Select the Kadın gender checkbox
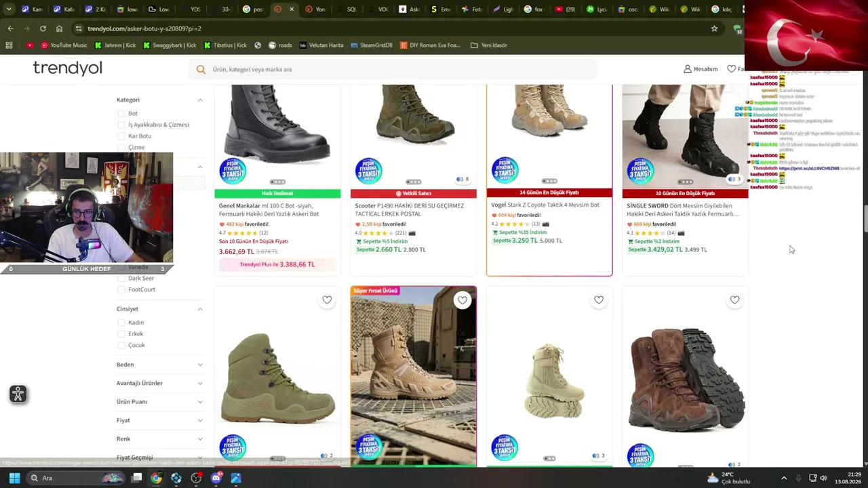Image resolution: width=868 pixels, height=488 pixels. [x=121, y=323]
